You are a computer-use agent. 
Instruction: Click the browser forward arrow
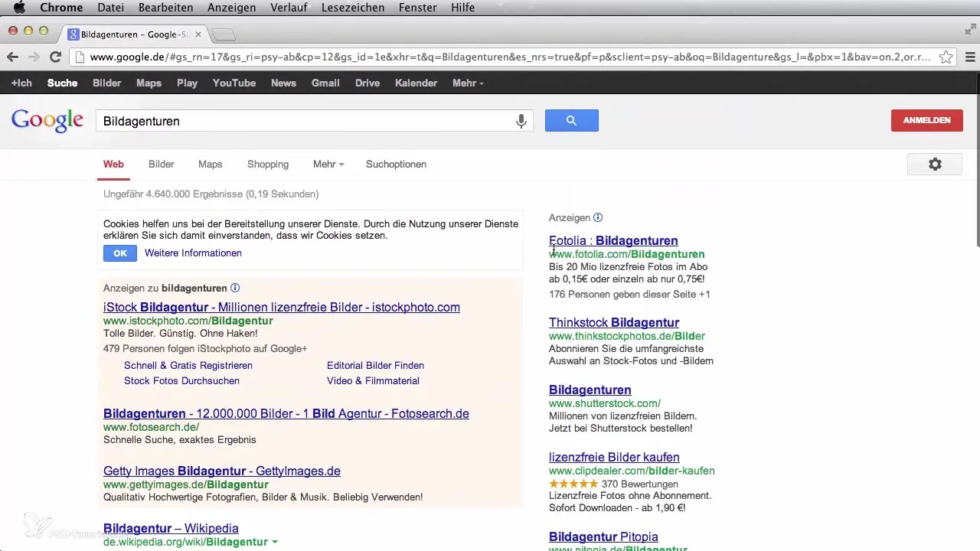(34, 57)
